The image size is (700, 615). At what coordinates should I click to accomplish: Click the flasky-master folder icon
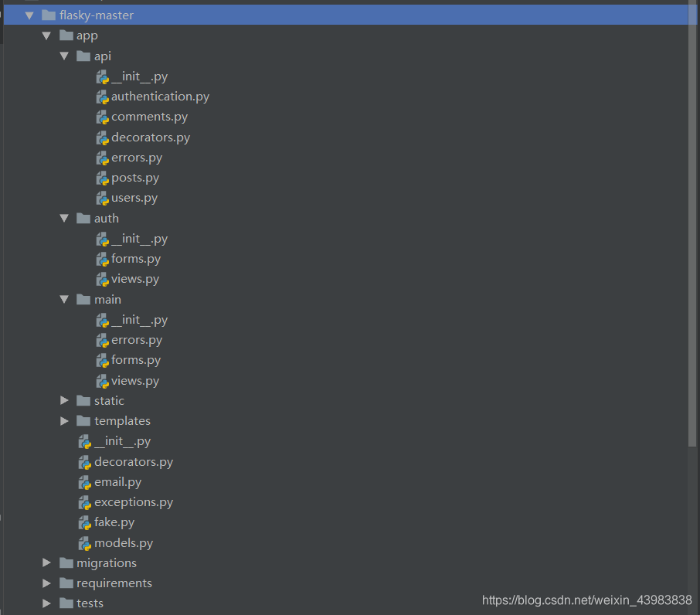point(48,15)
